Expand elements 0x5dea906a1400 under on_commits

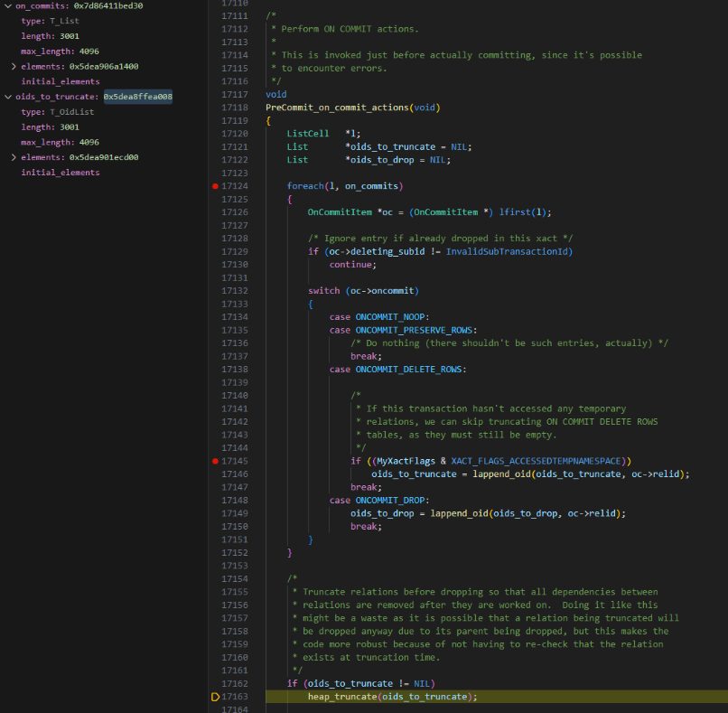[14, 67]
